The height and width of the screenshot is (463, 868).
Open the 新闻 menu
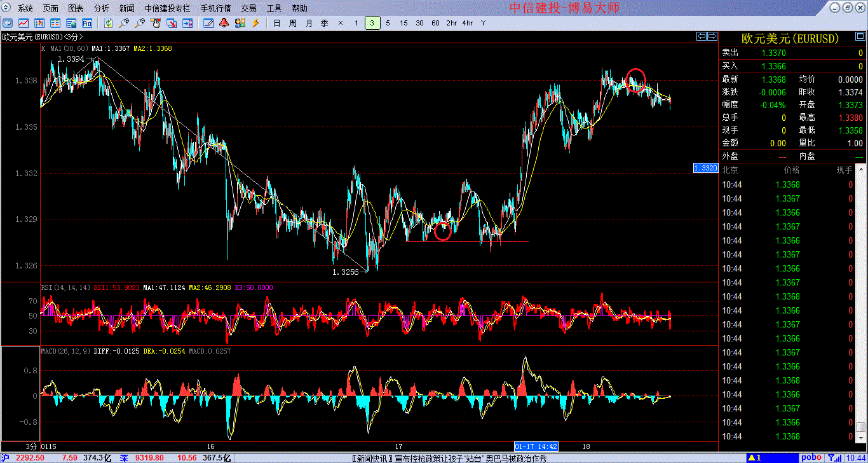126,8
